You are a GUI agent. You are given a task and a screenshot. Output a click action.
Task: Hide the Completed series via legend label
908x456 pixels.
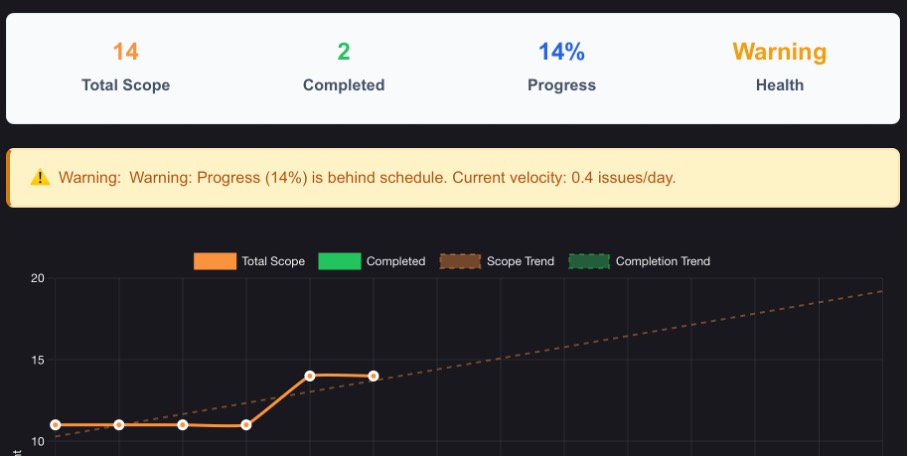coord(396,261)
